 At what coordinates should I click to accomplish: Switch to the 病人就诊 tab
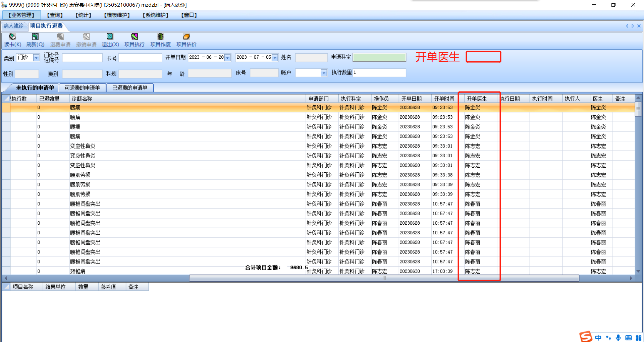[14, 26]
